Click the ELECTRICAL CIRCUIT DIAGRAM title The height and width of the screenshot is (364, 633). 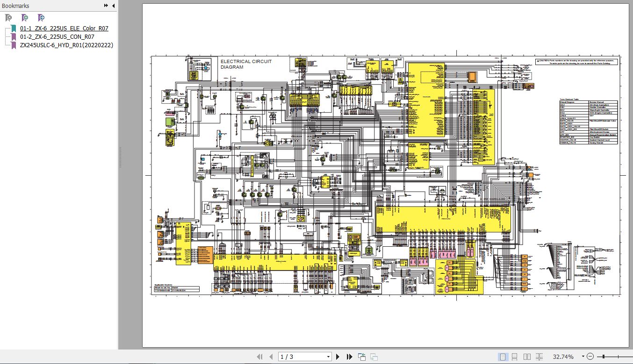246,64
